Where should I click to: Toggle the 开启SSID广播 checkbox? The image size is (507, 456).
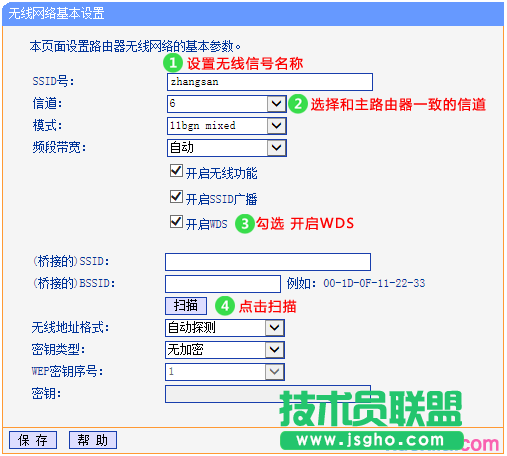[176, 197]
